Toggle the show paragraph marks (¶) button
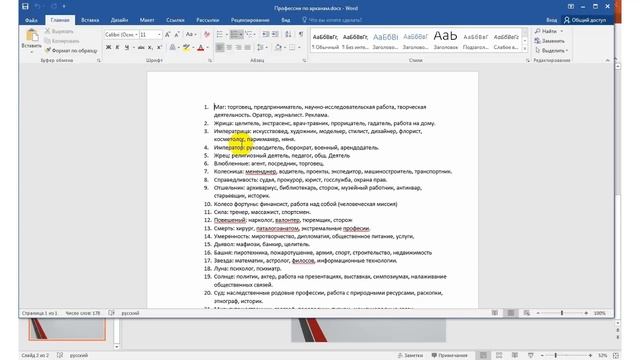The image size is (640, 360). point(301,35)
